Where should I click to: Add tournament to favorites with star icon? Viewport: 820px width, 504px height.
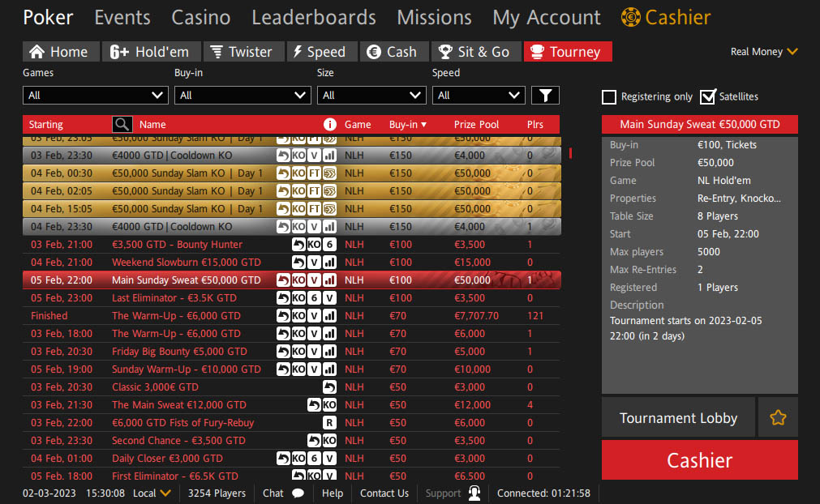tap(778, 418)
